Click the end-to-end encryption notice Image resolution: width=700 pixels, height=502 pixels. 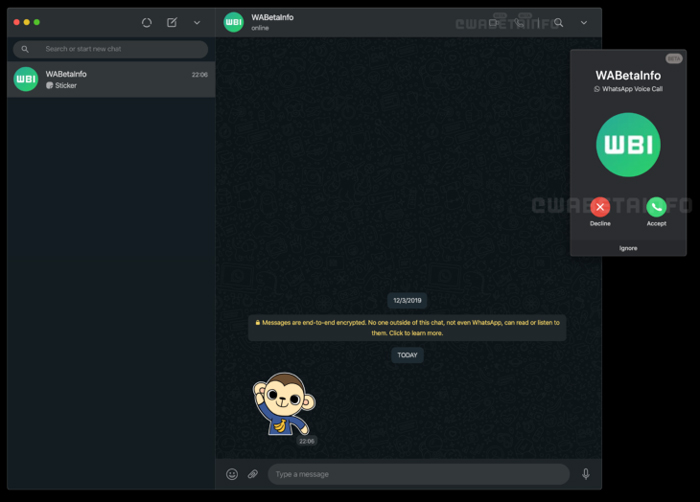coord(407,328)
